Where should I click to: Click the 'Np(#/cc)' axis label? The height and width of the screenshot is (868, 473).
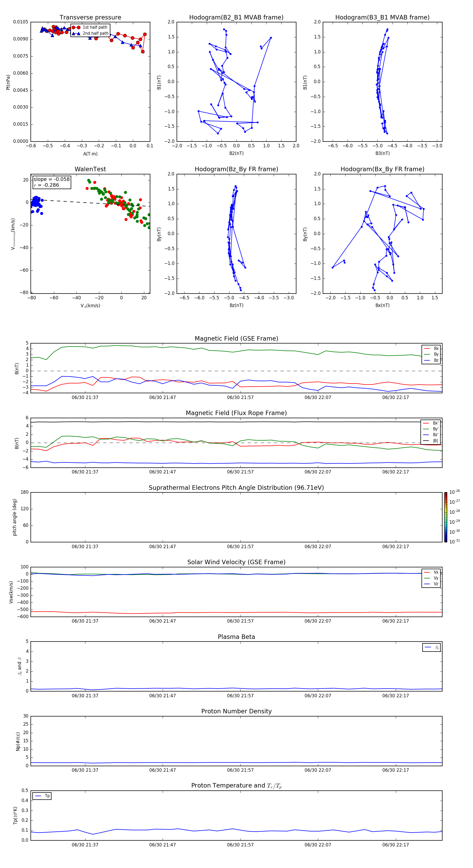tap(18, 741)
